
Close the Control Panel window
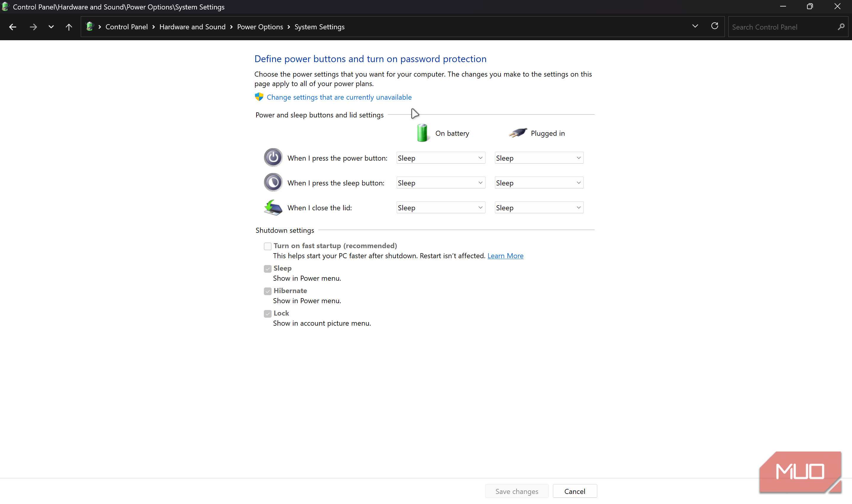coord(838,7)
